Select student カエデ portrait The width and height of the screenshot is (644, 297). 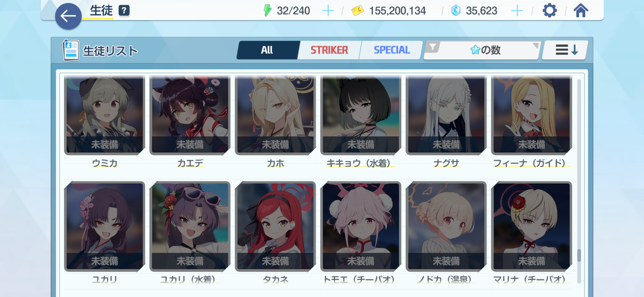tap(190, 115)
